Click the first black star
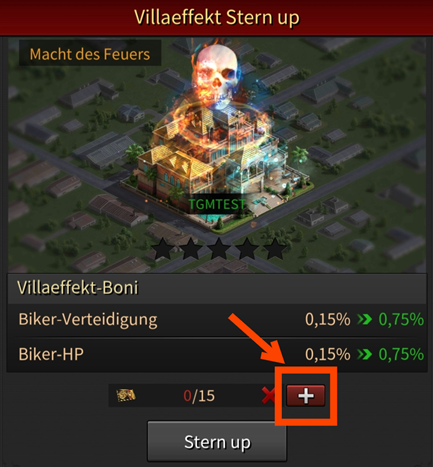 point(163,249)
